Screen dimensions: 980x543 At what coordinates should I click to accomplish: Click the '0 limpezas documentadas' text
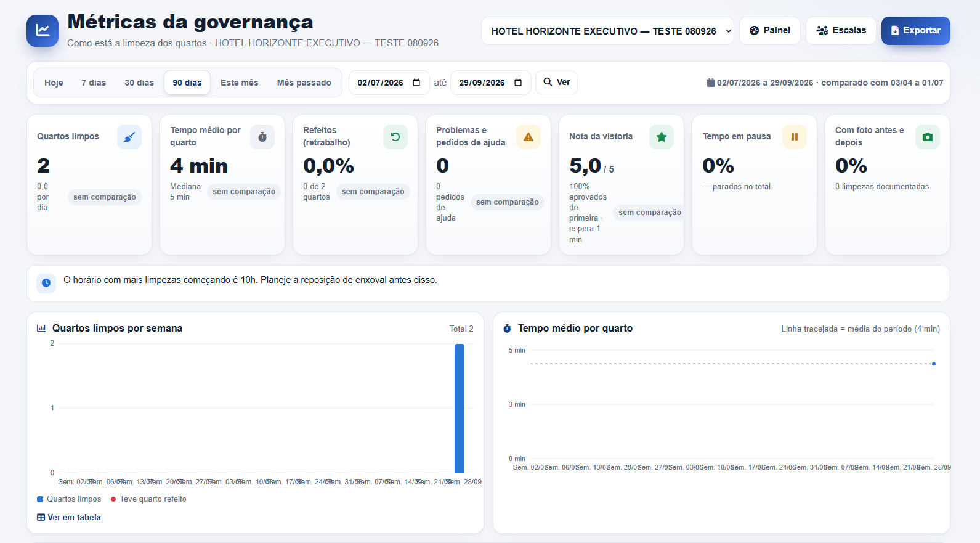[x=882, y=187]
